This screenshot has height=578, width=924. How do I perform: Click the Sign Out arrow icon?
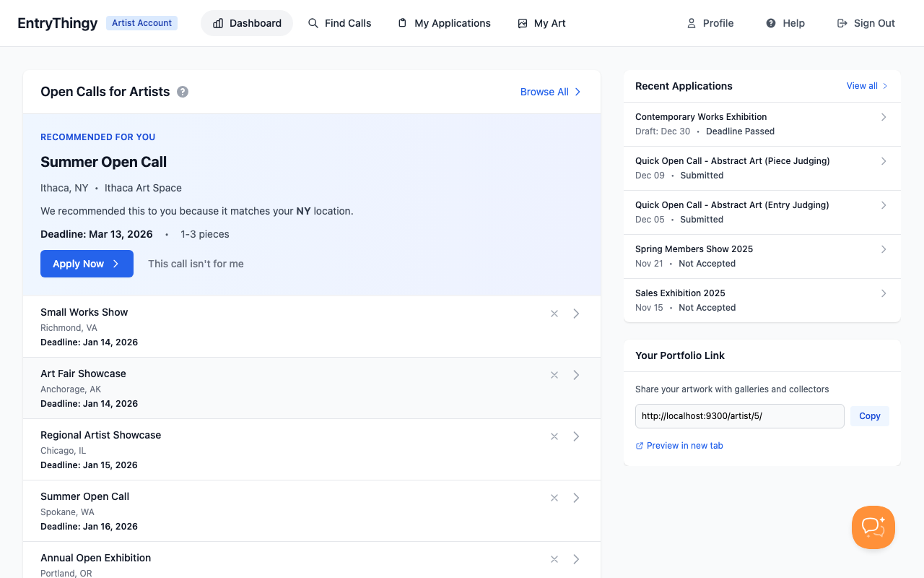(841, 23)
